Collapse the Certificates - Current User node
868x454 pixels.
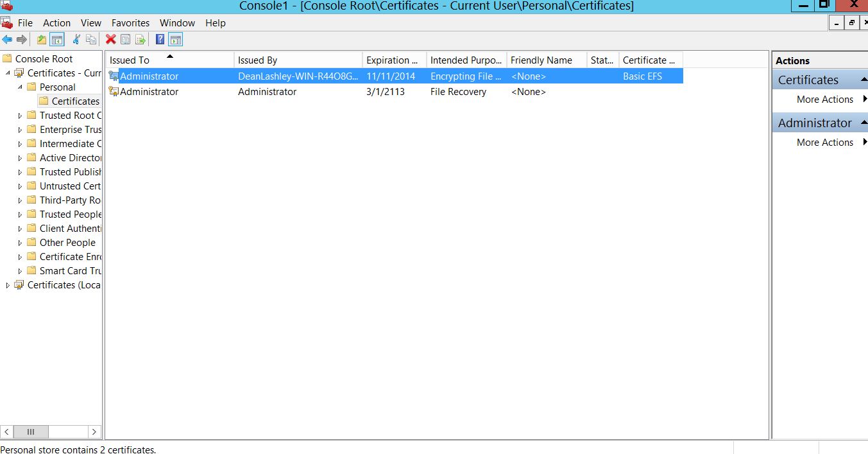(8, 73)
